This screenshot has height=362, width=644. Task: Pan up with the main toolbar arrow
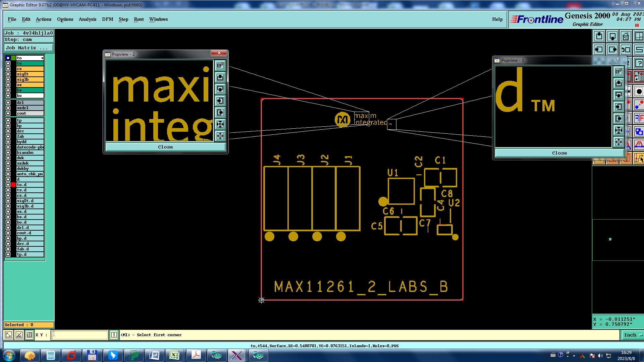point(599,36)
